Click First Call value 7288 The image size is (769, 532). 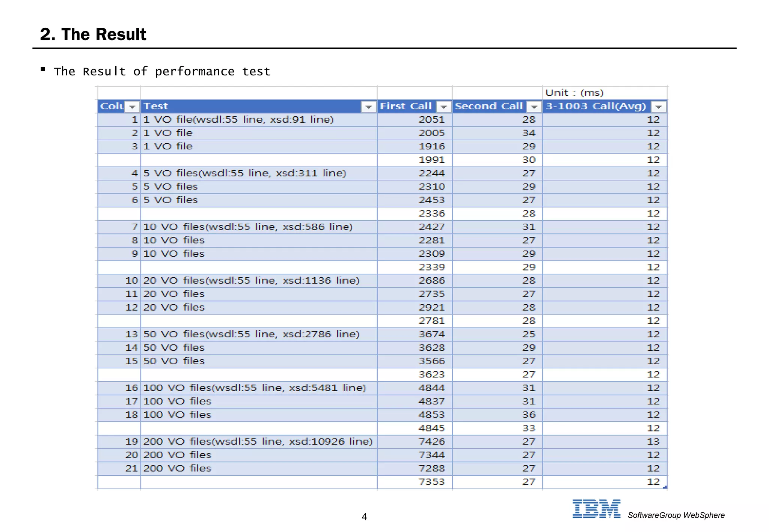click(x=415, y=469)
